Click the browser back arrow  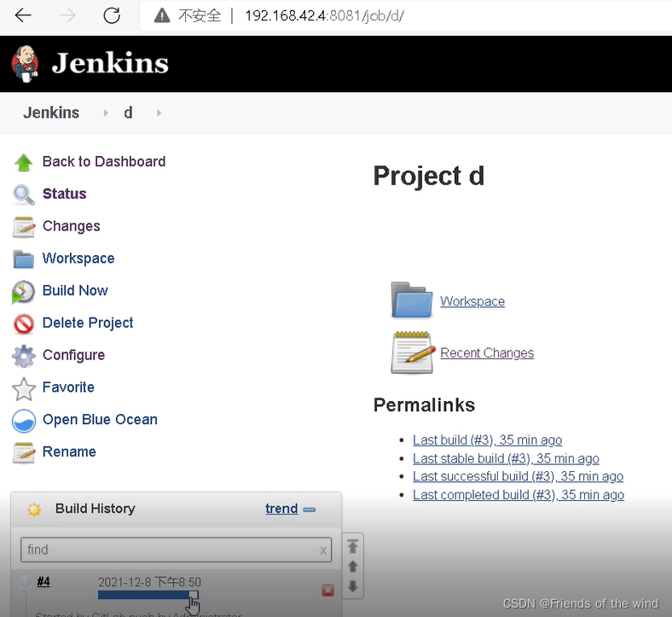click(x=23, y=15)
